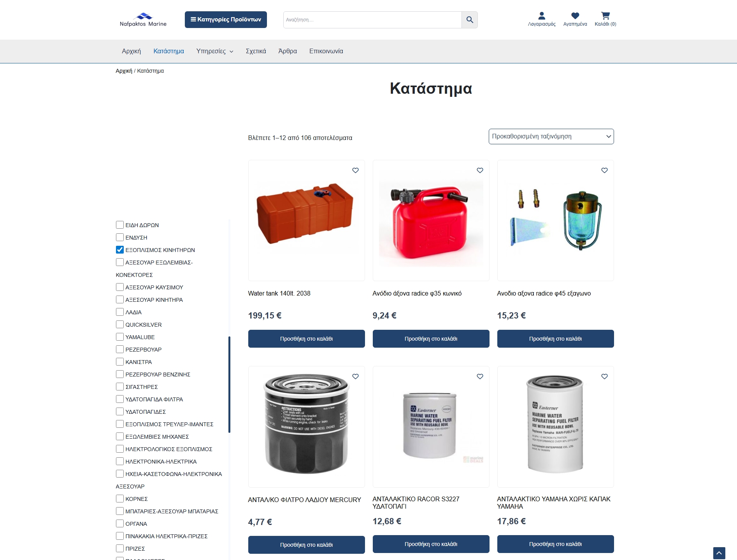The width and height of the screenshot is (737, 560).
Task: Check the ΛΑΔΙΑ filter
Action: tap(120, 312)
